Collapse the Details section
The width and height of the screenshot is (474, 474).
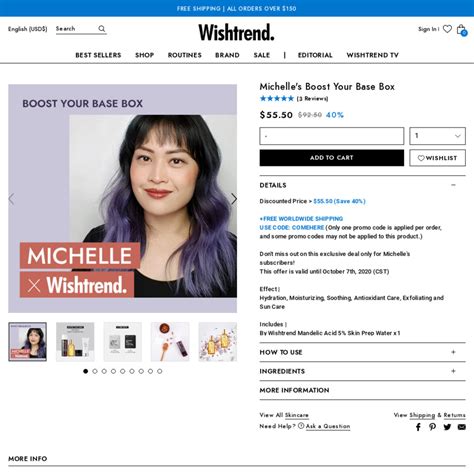pyautogui.click(x=453, y=185)
